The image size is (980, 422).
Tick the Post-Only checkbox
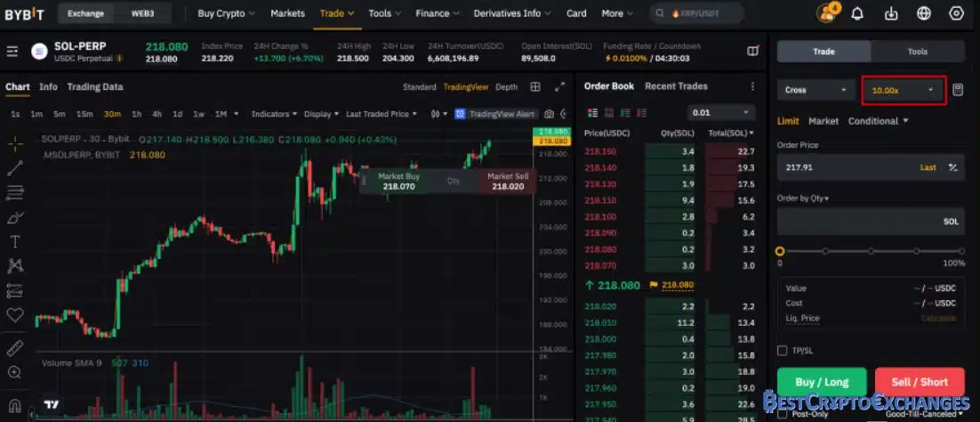(782, 414)
